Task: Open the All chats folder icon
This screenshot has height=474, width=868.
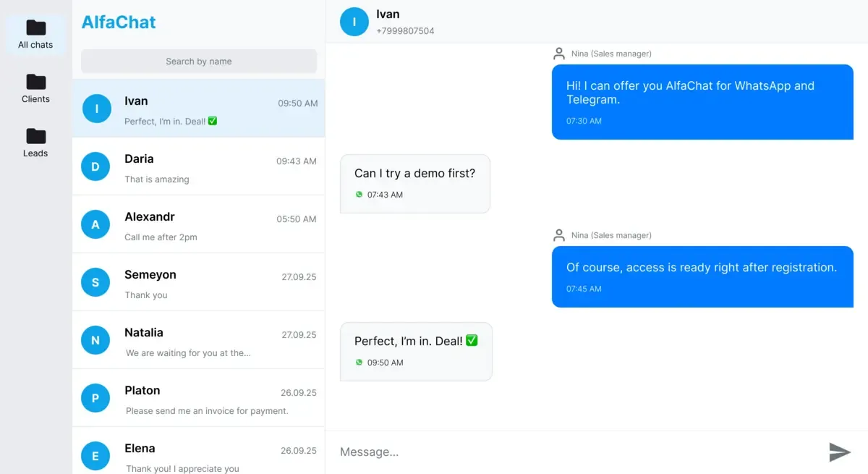Action: click(35, 27)
